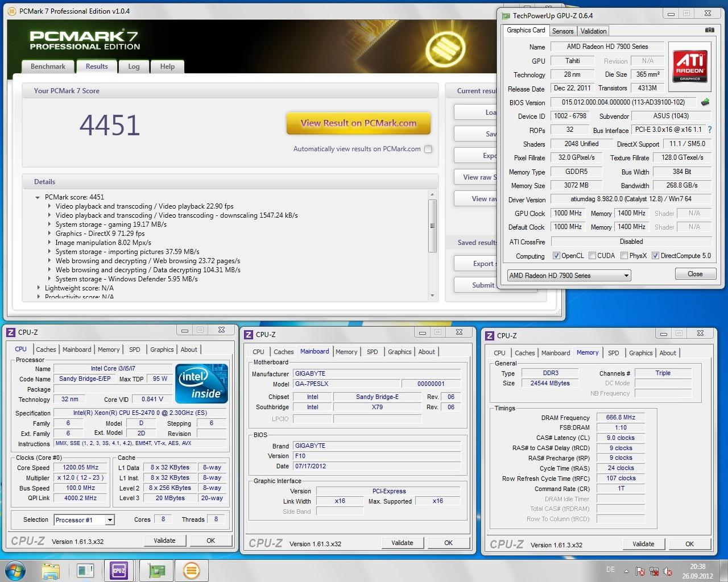Screen dimensions: 728x582
Task: Click Validate in the CPU-Z CPU window
Action: [164, 541]
